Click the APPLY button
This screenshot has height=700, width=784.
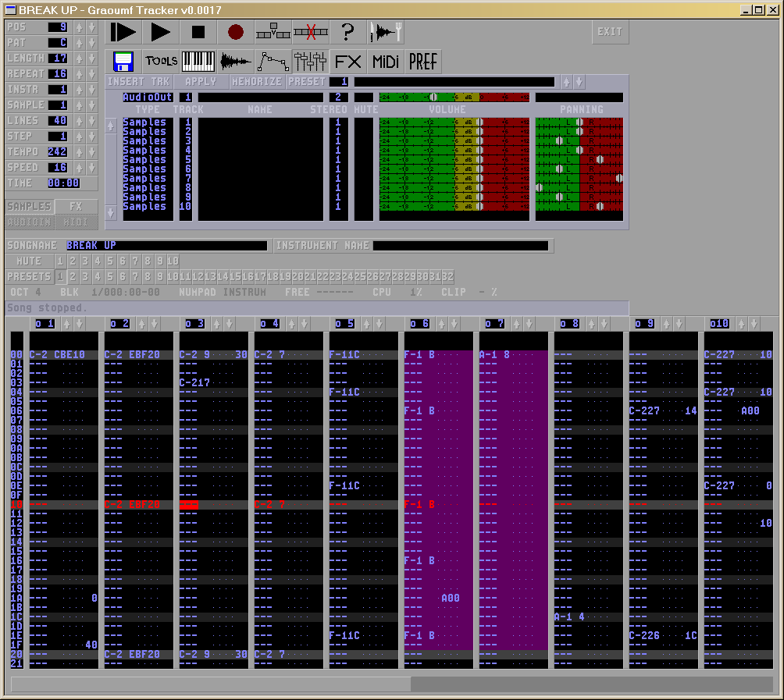tap(201, 82)
